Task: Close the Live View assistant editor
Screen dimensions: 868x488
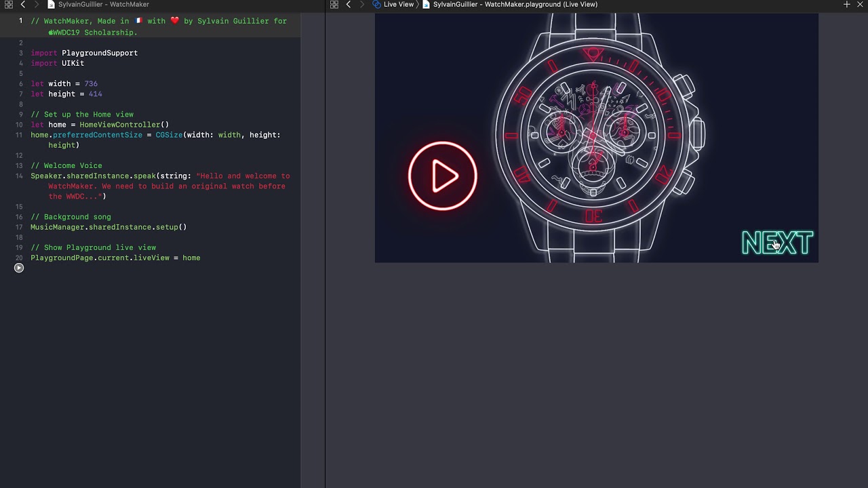Action: click(x=860, y=5)
